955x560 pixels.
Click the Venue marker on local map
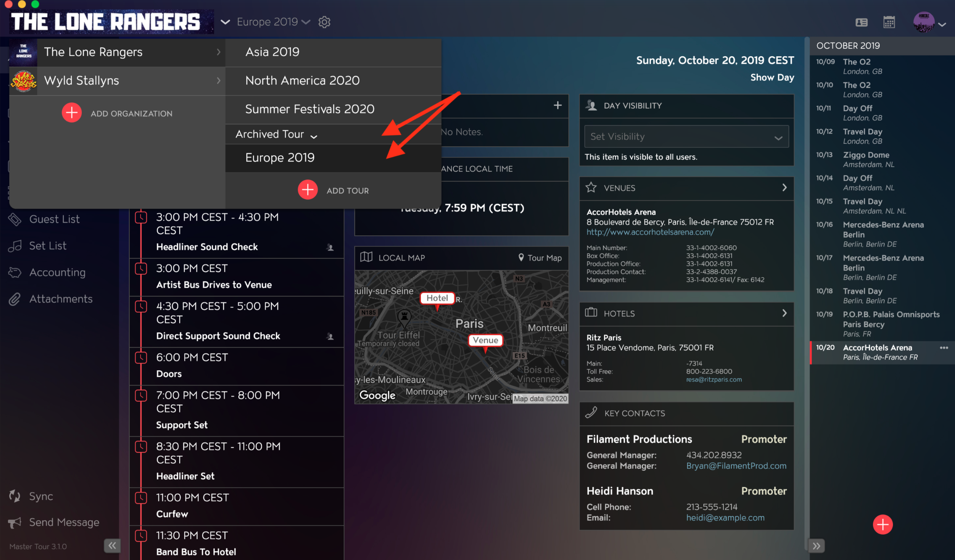pyautogui.click(x=485, y=341)
